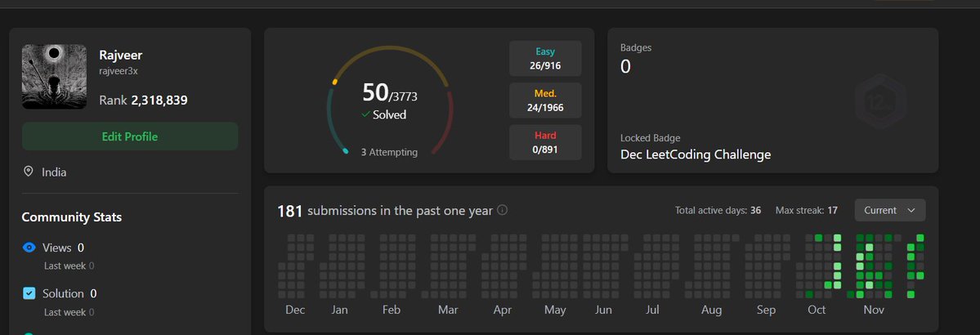This screenshot has height=335, width=980.
Task: Open the Current year dropdown
Action: (890, 210)
